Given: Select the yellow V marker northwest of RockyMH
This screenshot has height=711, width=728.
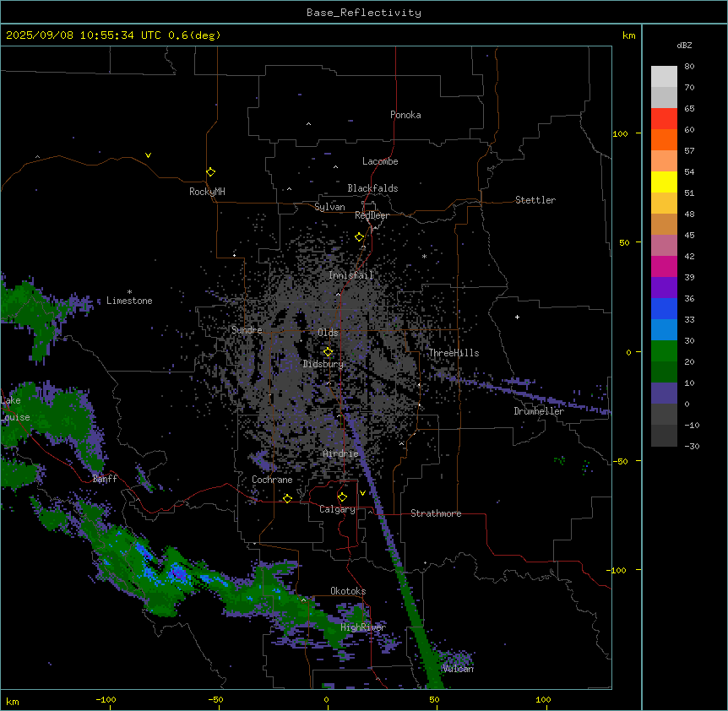Looking at the screenshot, I should click(x=148, y=155).
